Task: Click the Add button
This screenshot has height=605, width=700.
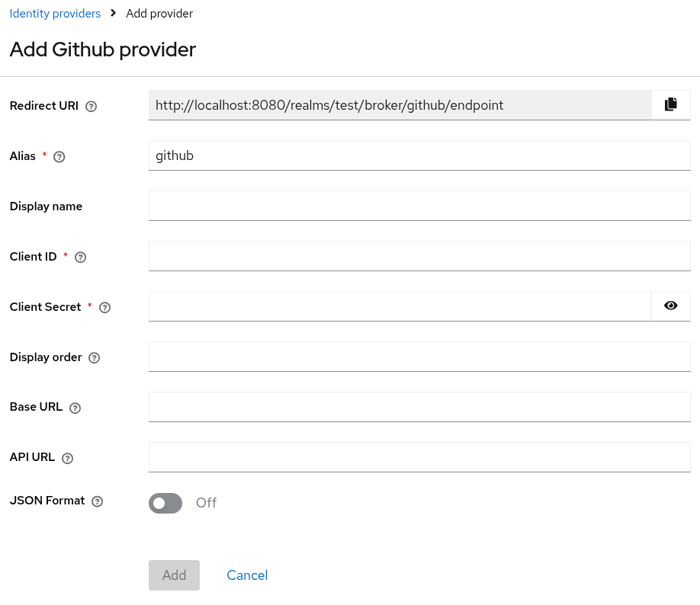Action: click(x=174, y=575)
